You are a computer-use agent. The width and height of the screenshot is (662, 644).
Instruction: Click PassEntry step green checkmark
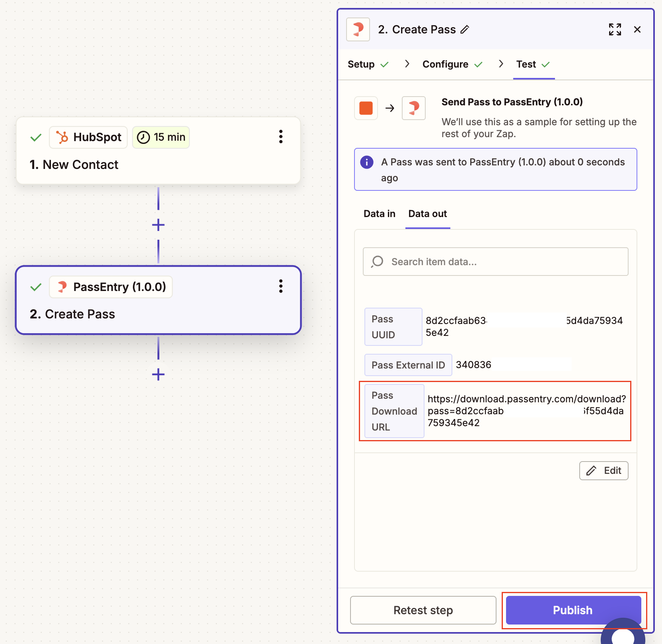36,287
